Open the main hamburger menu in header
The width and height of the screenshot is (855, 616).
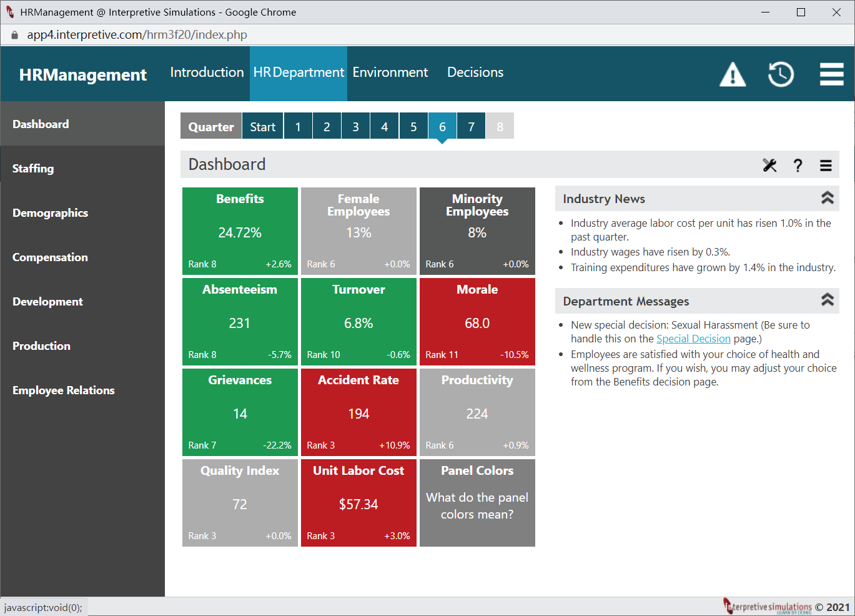tap(831, 74)
